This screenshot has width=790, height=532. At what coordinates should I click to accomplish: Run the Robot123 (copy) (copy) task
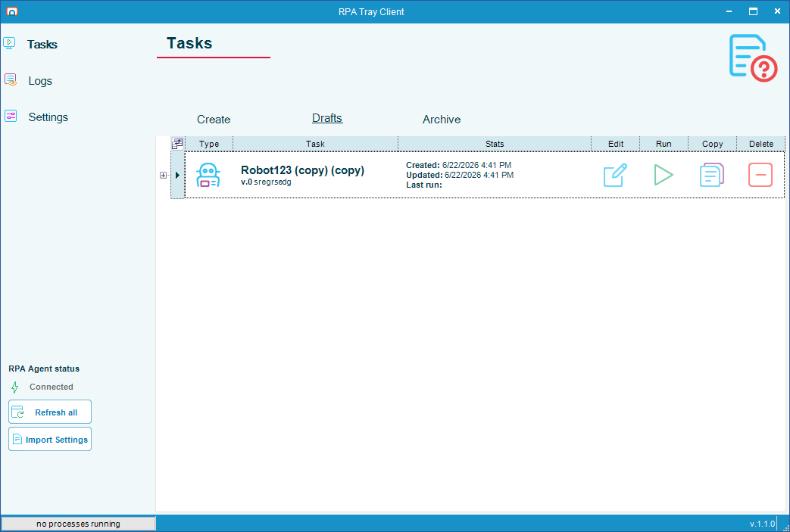coord(664,175)
